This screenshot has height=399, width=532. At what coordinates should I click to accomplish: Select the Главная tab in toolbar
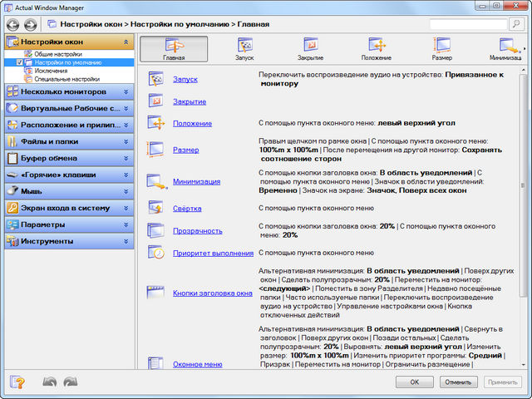[x=174, y=49]
